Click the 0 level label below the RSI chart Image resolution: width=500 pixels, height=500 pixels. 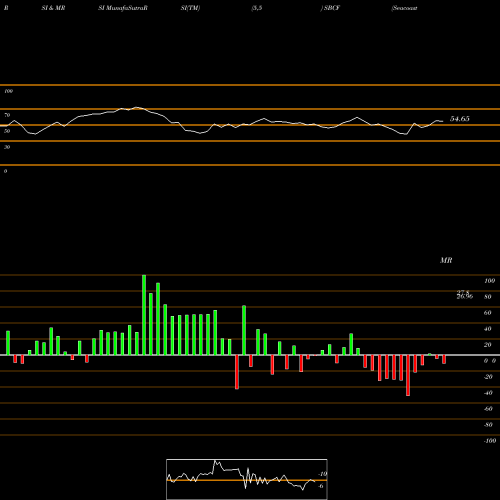click(x=5, y=171)
